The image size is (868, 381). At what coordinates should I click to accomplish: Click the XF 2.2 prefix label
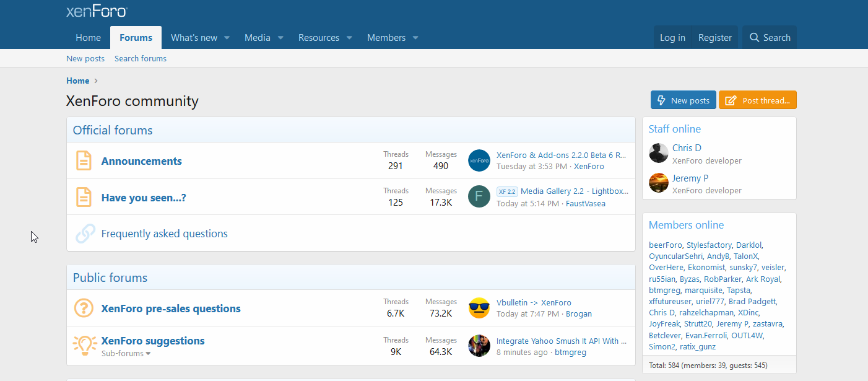pos(507,191)
